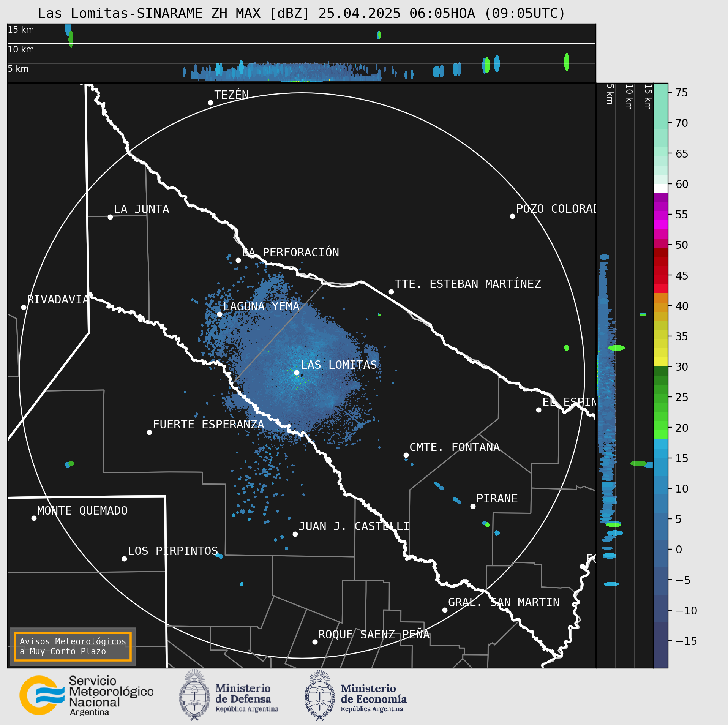Click the yellow 30 dBZ color band

click(x=660, y=362)
